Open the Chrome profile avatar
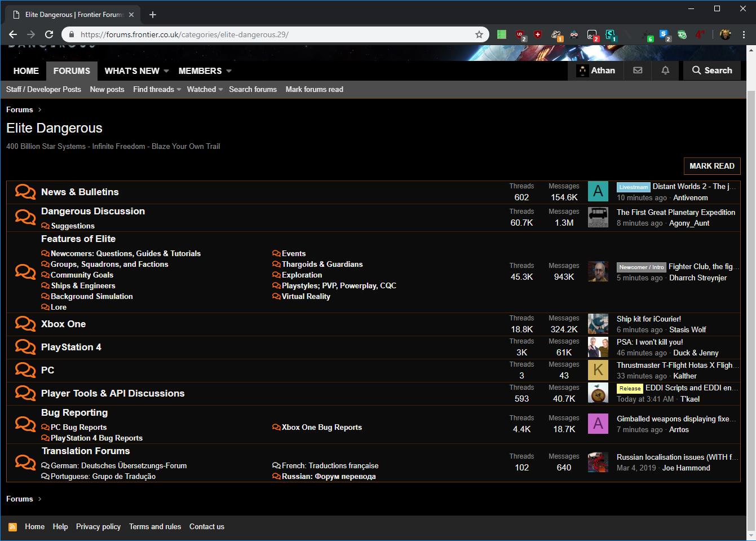Screen dimensions: 756x541 point(726,34)
